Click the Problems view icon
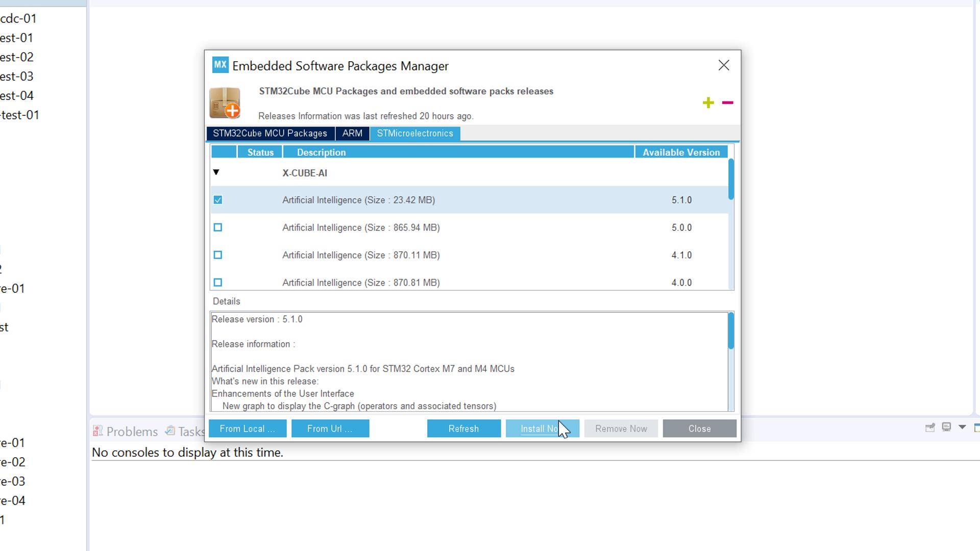Screen dimensions: 980x551 click(x=97, y=431)
